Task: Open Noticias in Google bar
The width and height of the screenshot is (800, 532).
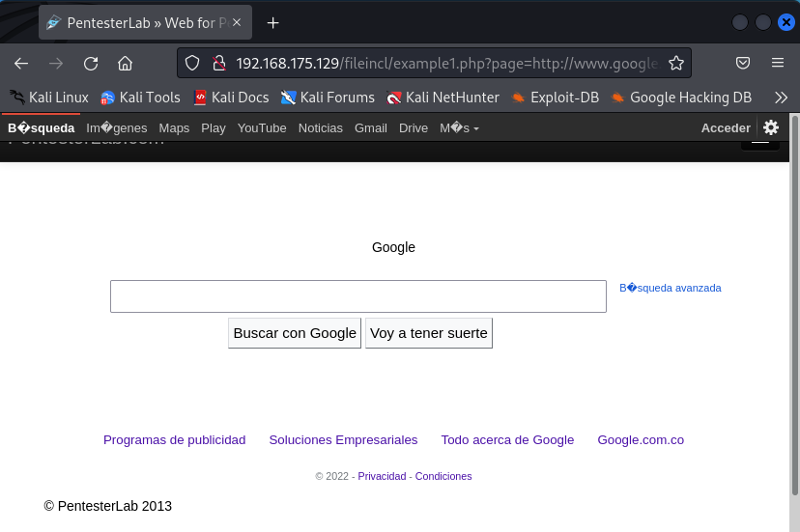Action: pos(321,128)
